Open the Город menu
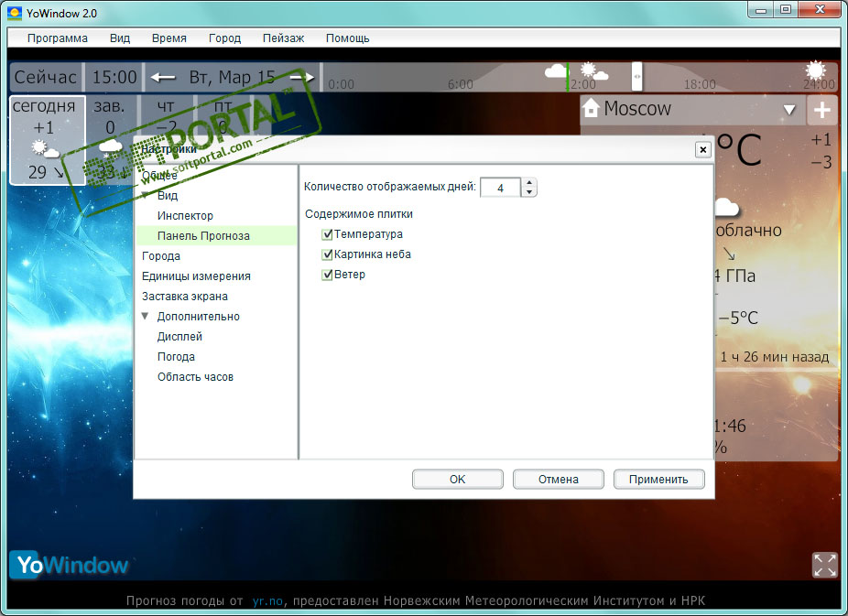The width and height of the screenshot is (848, 616). [225, 38]
